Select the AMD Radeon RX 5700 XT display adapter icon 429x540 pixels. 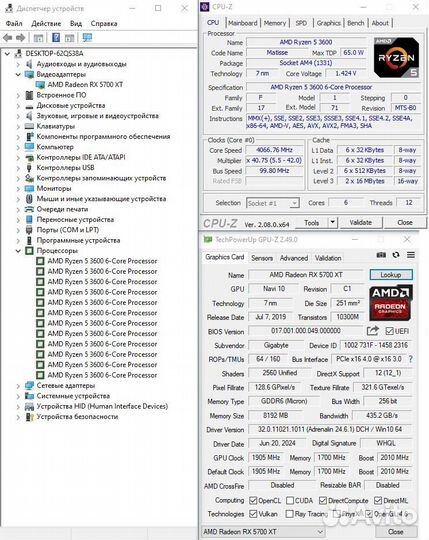[40, 85]
